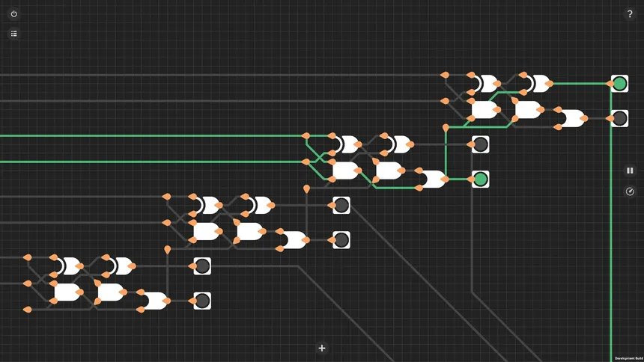Select the OR gate in the bottom-left adder stage
The width and height of the screenshot is (644, 362).
[x=155, y=301]
